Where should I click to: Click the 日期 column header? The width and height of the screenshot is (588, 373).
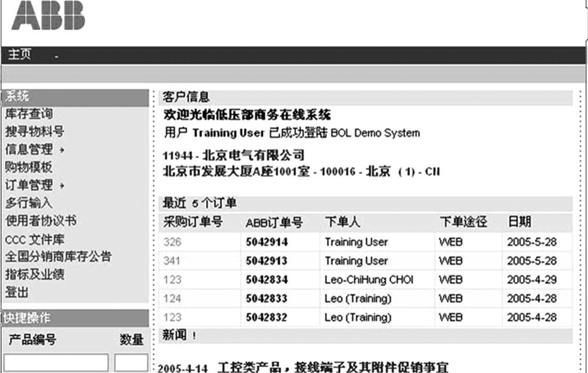519,222
